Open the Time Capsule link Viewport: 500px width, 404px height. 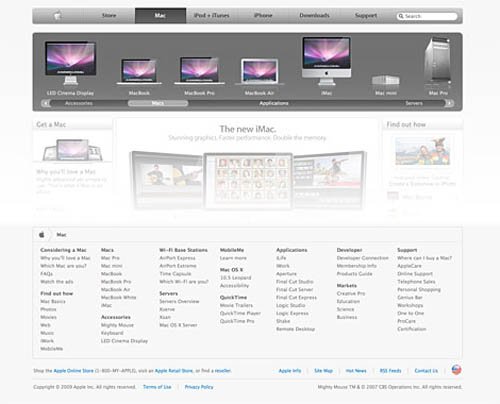(175, 274)
